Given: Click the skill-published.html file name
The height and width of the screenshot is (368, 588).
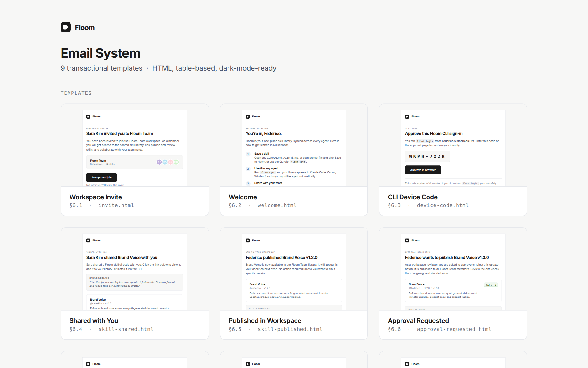Looking at the screenshot, I should 290,329.
